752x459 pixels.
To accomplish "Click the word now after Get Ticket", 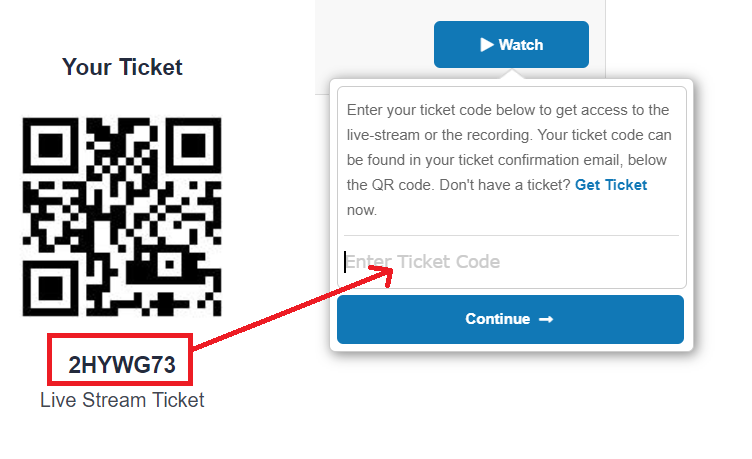I will [x=362, y=210].
